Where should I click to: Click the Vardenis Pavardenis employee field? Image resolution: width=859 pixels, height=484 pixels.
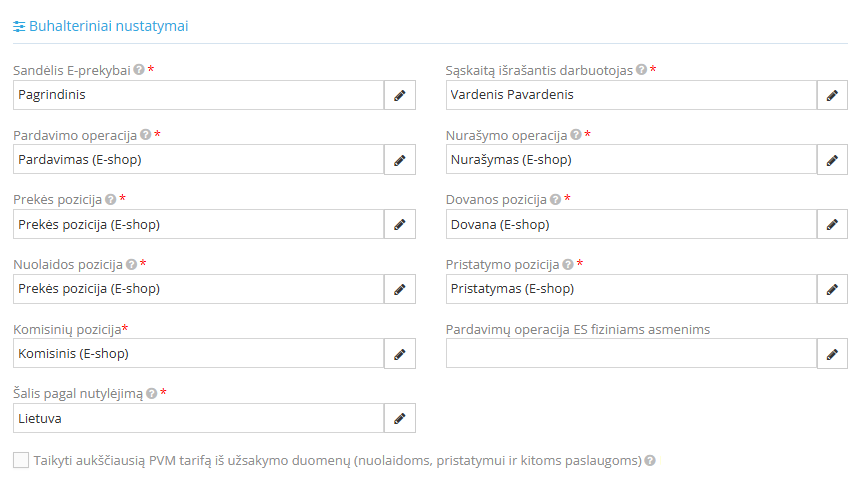[631, 95]
